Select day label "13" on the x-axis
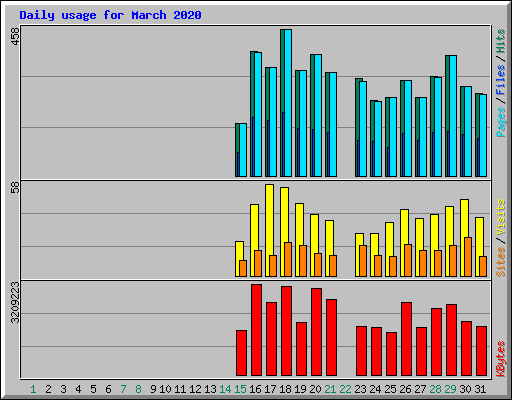This screenshot has height=400, width=512. (210, 389)
